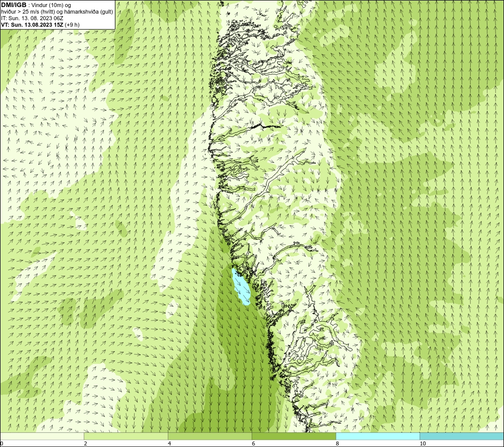Select the 'Vindur (10m) og' label

tap(51, 6)
